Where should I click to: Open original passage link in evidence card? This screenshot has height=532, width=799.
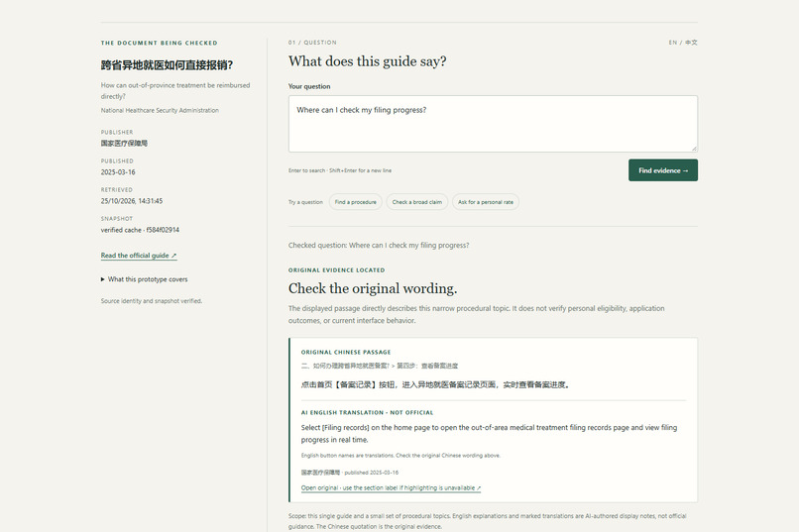391,487
